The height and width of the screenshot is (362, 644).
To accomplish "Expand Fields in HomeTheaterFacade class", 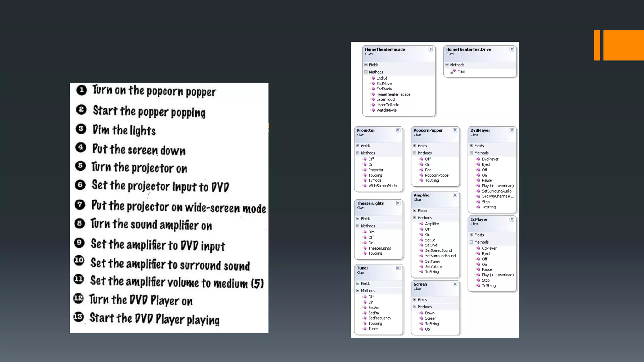I will click(366, 65).
